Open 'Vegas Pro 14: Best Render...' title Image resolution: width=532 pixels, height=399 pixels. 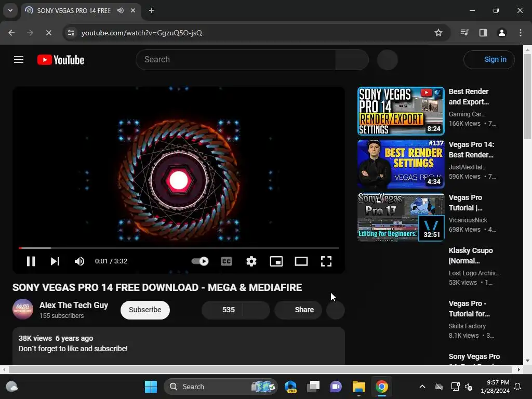471,150
